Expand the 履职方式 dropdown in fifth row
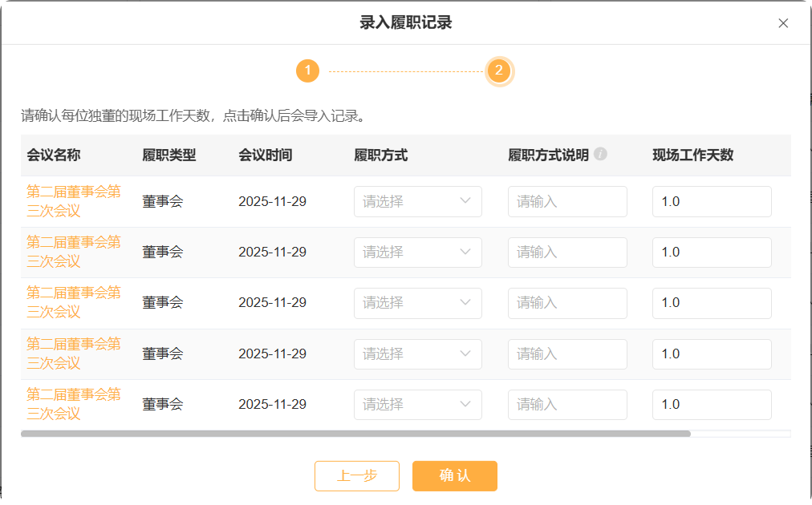 coord(417,405)
